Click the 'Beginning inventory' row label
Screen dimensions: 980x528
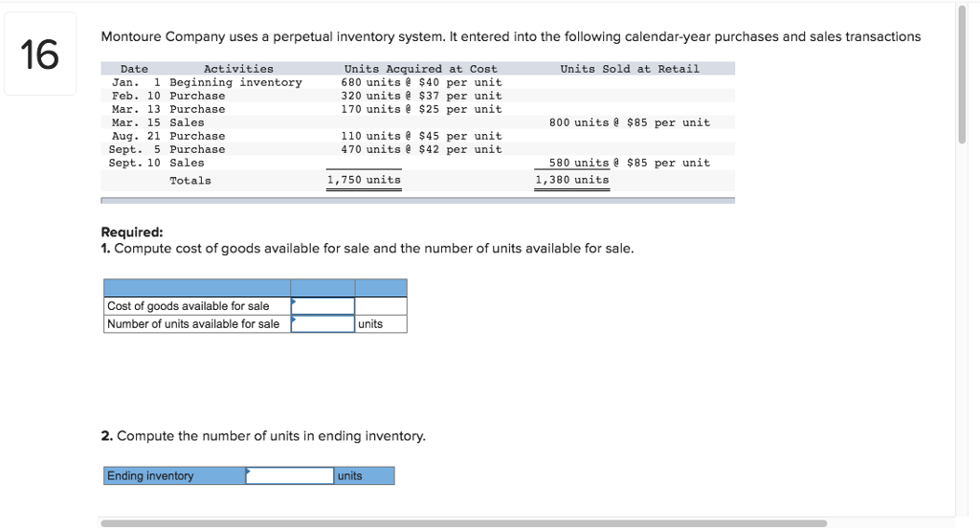pos(235,82)
